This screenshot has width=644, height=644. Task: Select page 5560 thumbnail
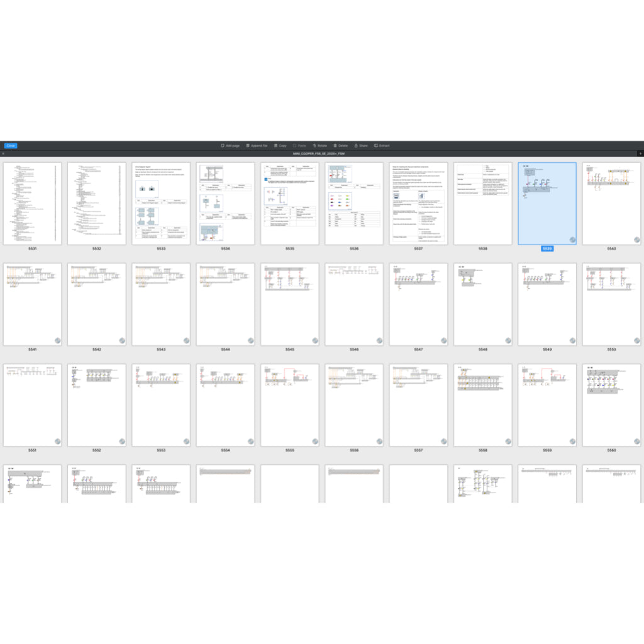pos(611,405)
